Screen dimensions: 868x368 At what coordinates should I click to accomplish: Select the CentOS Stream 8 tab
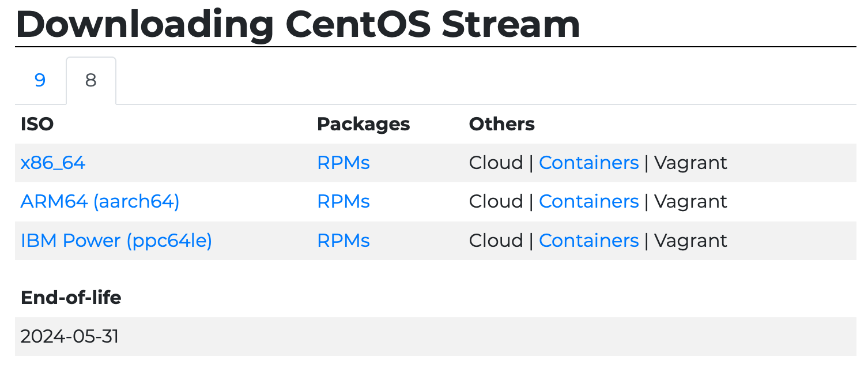tap(91, 81)
